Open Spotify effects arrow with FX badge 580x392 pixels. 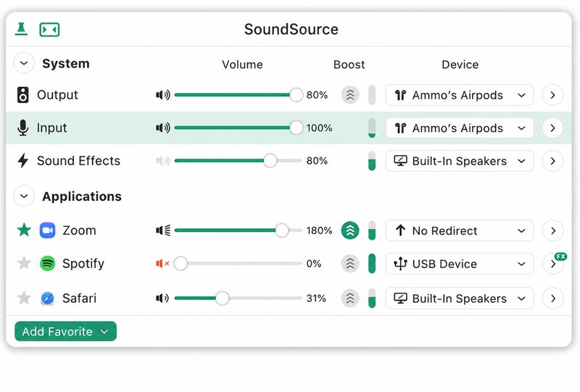click(553, 264)
